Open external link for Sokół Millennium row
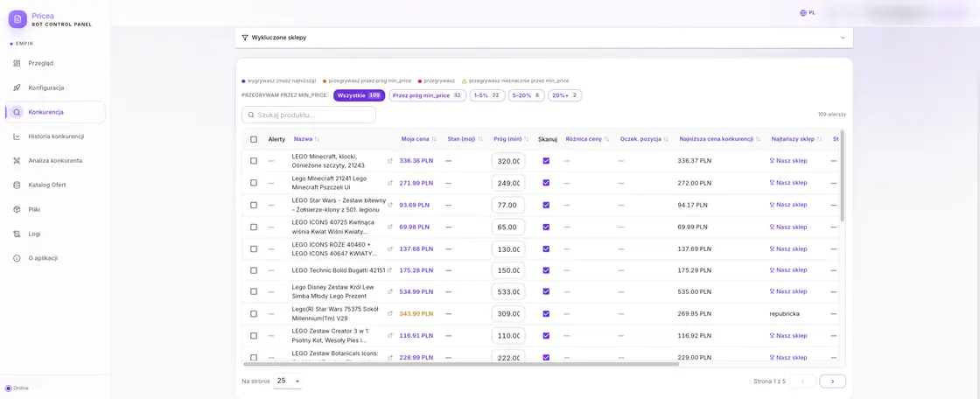 390,313
